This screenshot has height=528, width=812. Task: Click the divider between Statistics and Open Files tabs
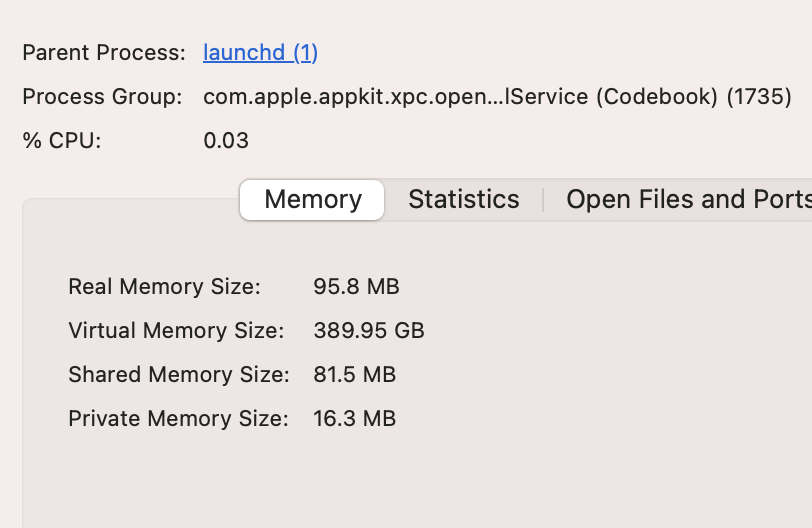(x=543, y=200)
